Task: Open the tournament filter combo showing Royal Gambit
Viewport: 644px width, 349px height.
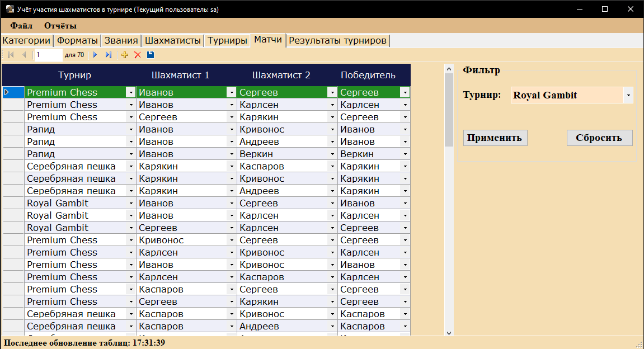Action: [628, 95]
